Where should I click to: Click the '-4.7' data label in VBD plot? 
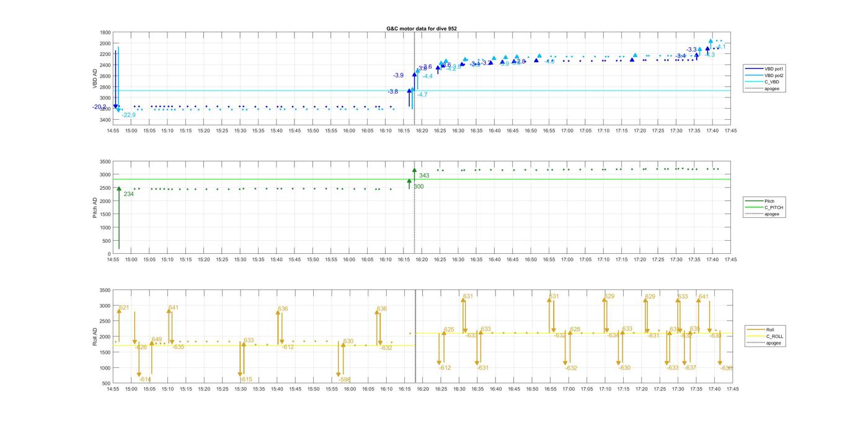tap(422, 94)
